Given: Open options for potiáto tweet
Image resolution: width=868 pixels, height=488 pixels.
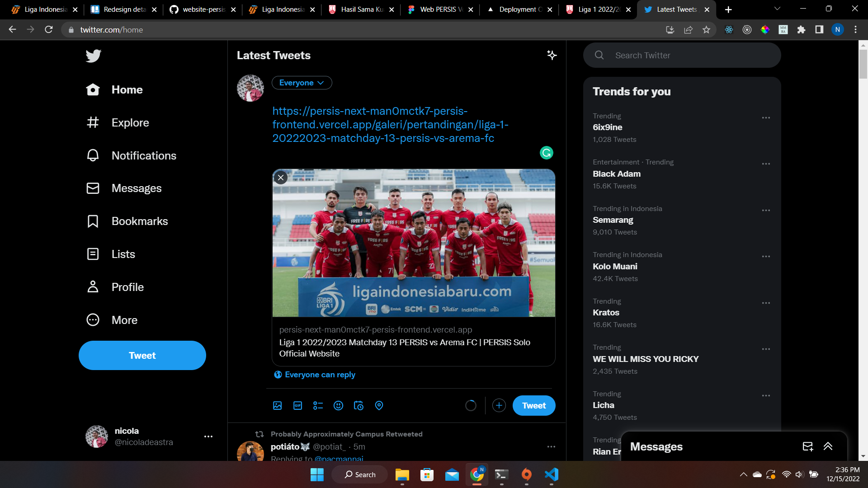Looking at the screenshot, I should coord(551,447).
